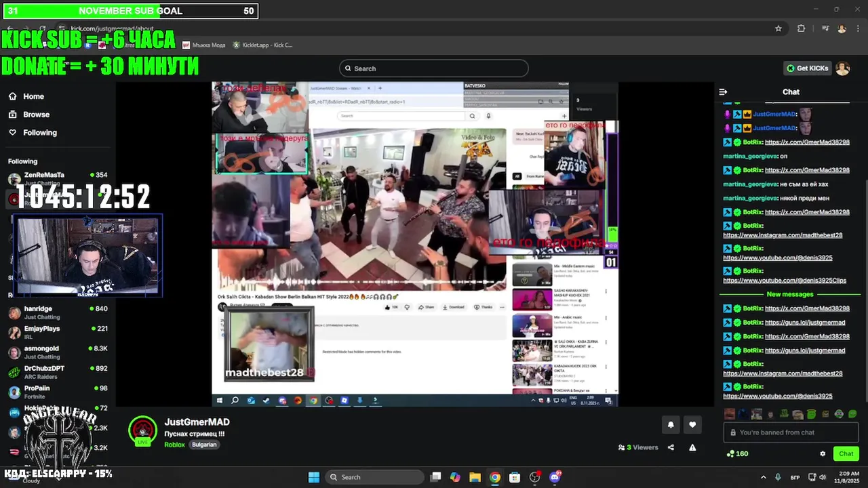This screenshot has height=488, width=868.
Task: Open Google Chrome from taskbar
Action: click(495, 477)
